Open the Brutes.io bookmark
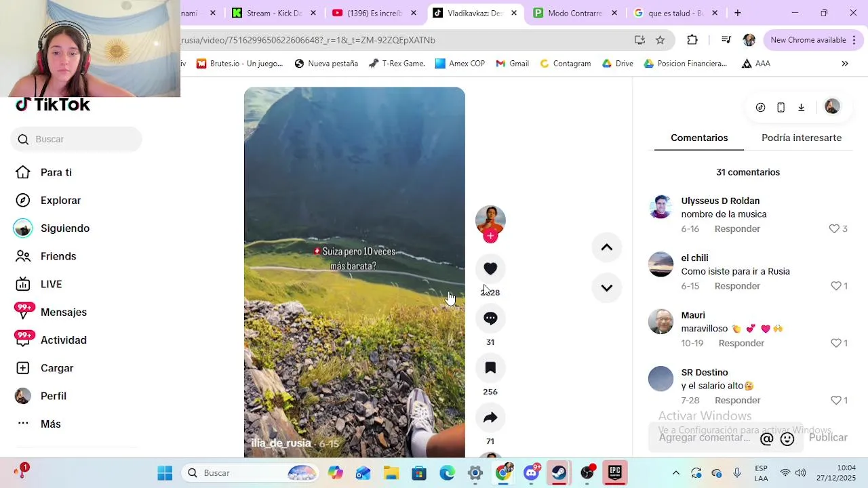 click(x=239, y=64)
